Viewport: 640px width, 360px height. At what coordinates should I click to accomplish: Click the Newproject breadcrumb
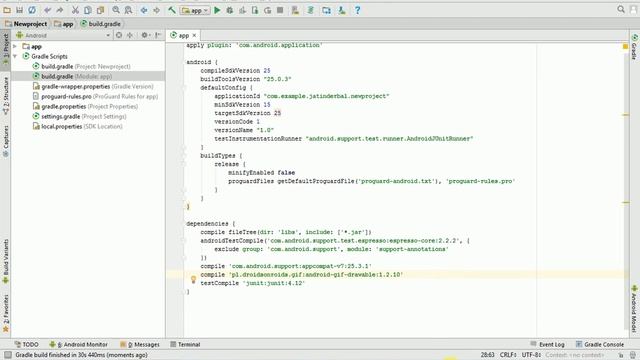26,24
